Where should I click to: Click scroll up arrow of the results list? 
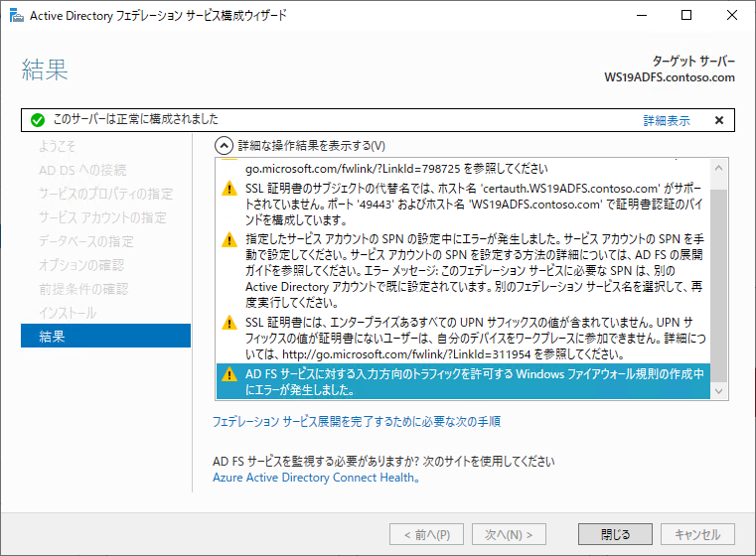coord(718,168)
